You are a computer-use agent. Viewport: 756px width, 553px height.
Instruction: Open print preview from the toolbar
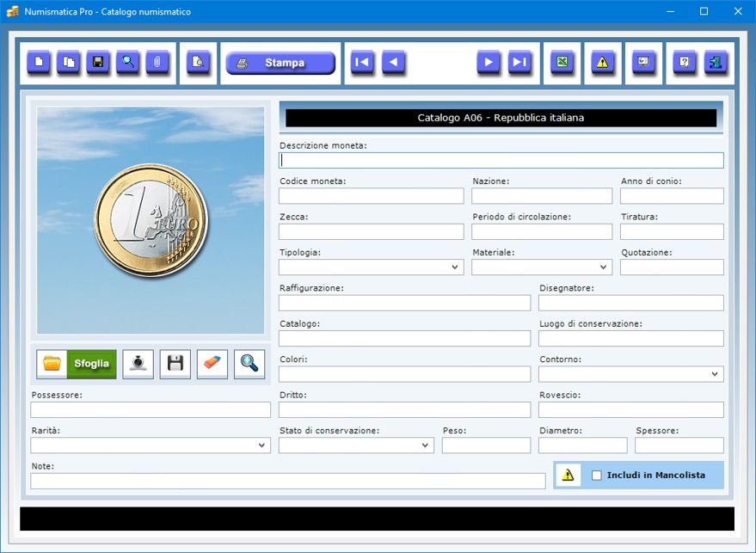coord(198,63)
